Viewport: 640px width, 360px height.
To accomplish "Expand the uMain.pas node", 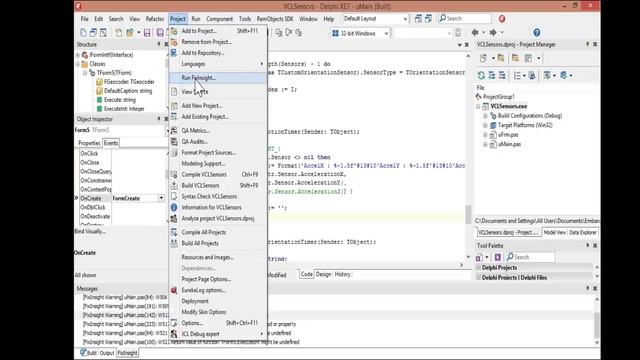I will coord(485,144).
